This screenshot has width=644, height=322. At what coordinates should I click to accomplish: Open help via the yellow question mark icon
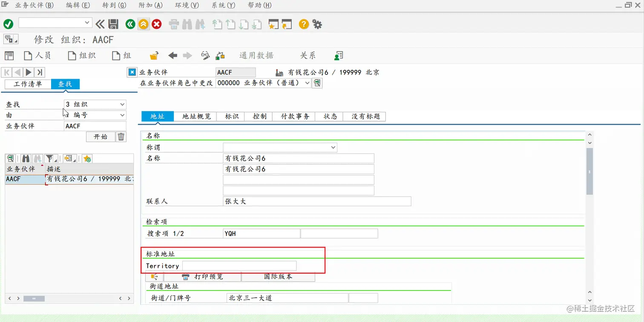pos(303,24)
